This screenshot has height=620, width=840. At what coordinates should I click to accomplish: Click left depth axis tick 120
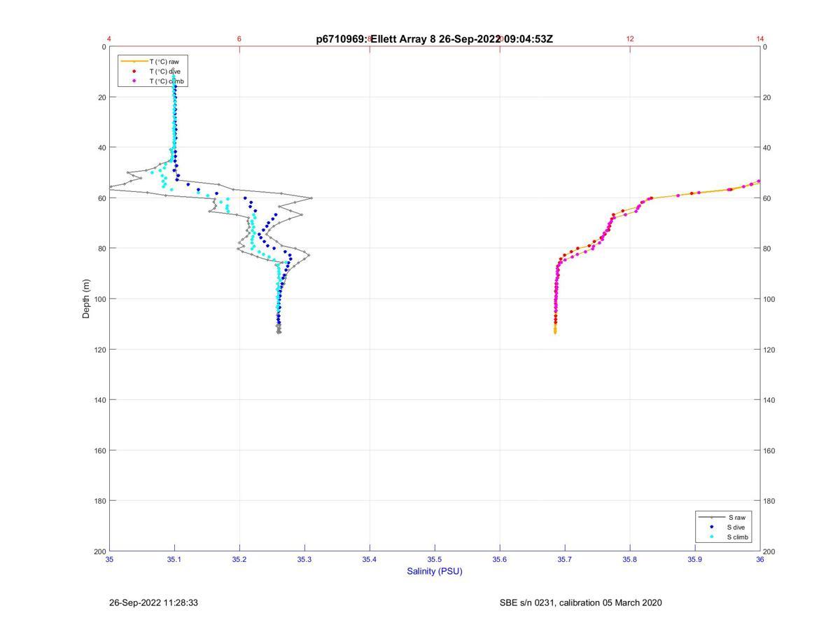click(99, 350)
